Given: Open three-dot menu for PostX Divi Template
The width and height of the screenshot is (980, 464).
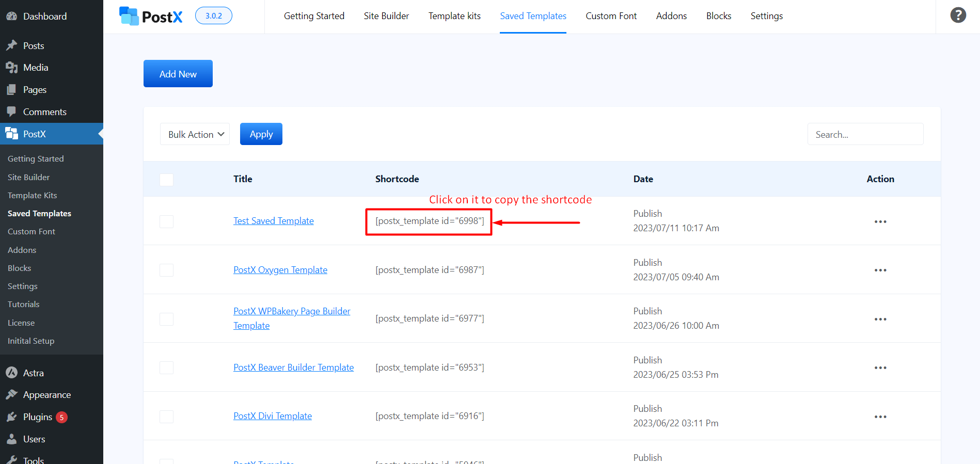Looking at the screenshot, I should tap(880, 417).
